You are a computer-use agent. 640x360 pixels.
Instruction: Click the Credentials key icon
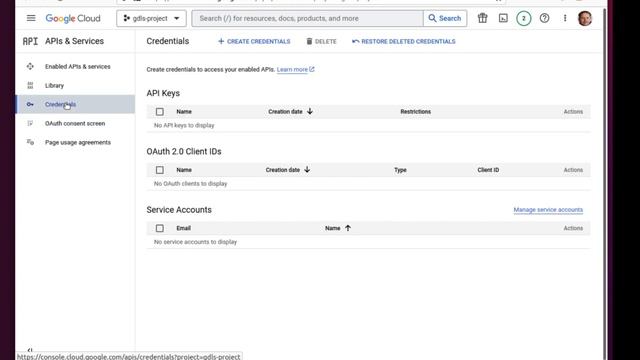(x=30, y=104)
